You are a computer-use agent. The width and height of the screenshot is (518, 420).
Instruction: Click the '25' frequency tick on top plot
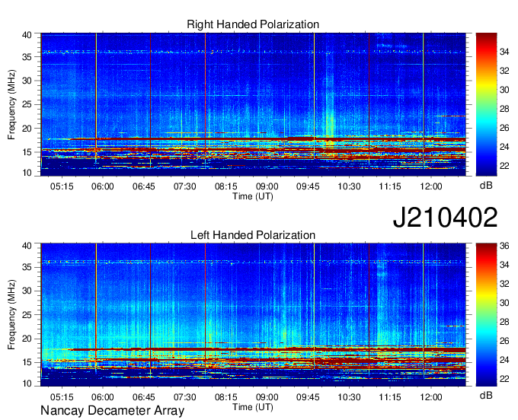click(x=27, y=104)
